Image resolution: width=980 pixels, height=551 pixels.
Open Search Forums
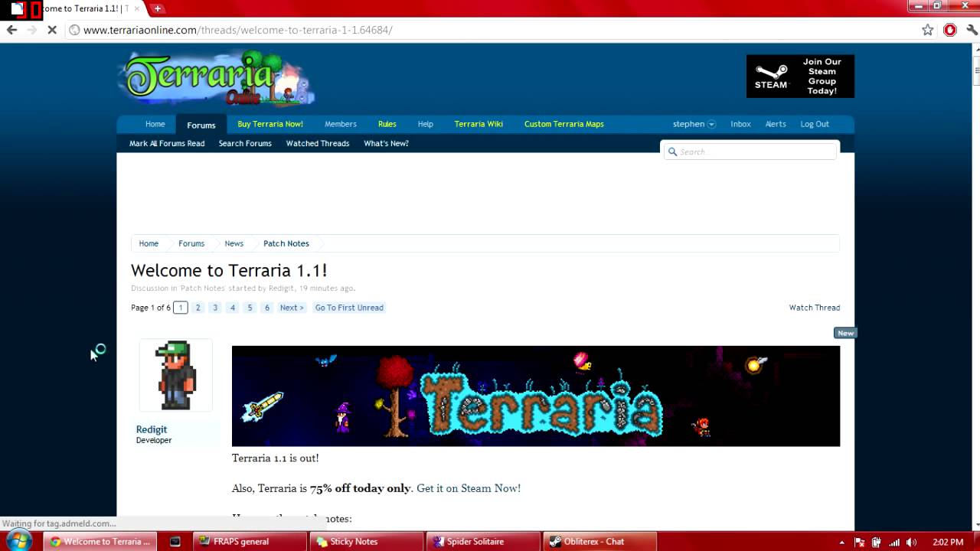(x=245, y=143)
